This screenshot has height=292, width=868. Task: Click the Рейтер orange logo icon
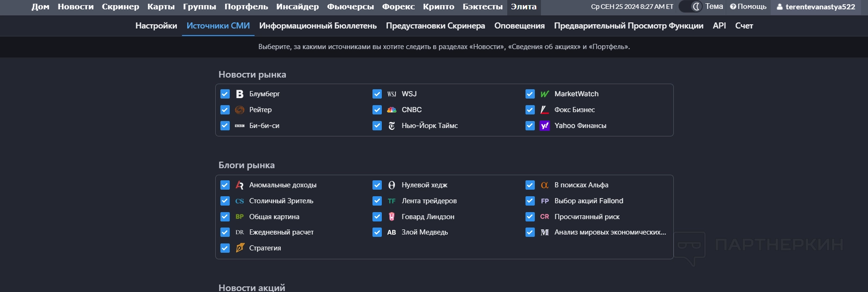coord(240,110)
